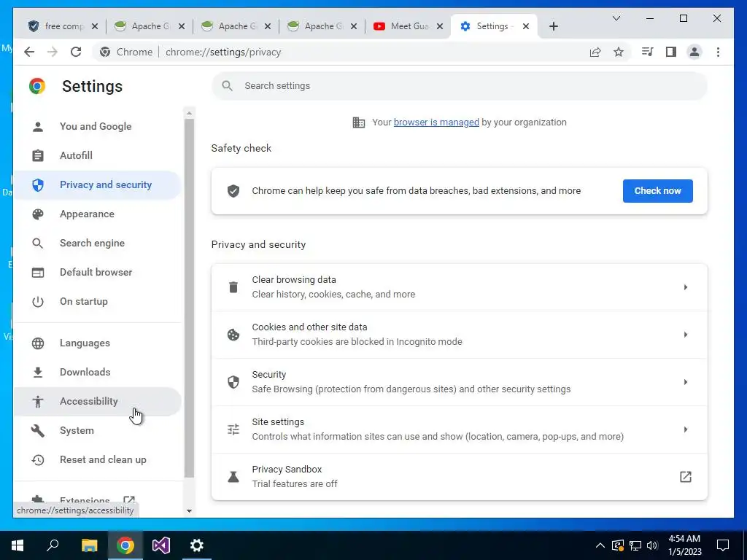The width and height of the screenshot is (747, 560).
Task: Open the media controls icon in the toolbar
Action: tap(648, 52)
